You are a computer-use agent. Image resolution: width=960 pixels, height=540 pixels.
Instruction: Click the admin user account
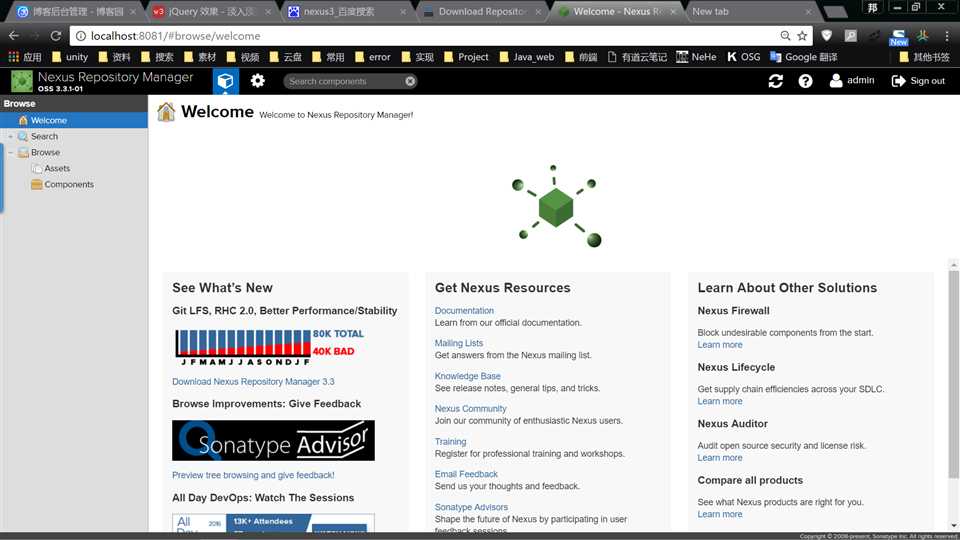point(852,80)
